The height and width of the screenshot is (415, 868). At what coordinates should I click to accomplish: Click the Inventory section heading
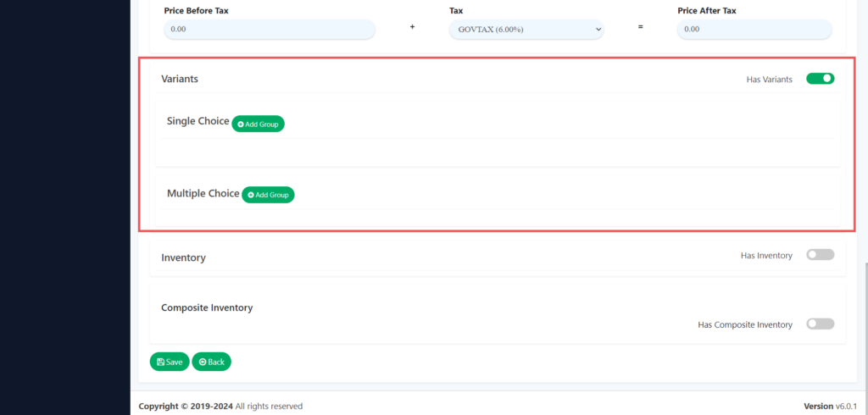point(183,257)
